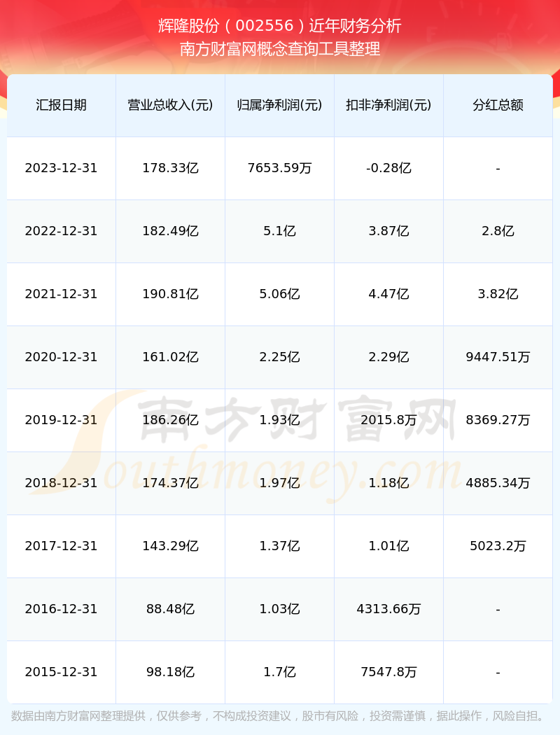Select the 4.47亿 cell

[x=389, y=294]
